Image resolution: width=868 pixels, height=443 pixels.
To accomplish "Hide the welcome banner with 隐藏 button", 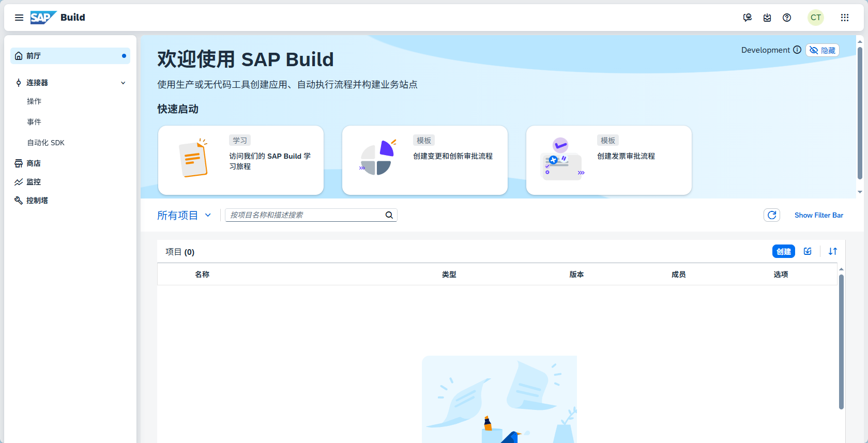I will [823, 50].
